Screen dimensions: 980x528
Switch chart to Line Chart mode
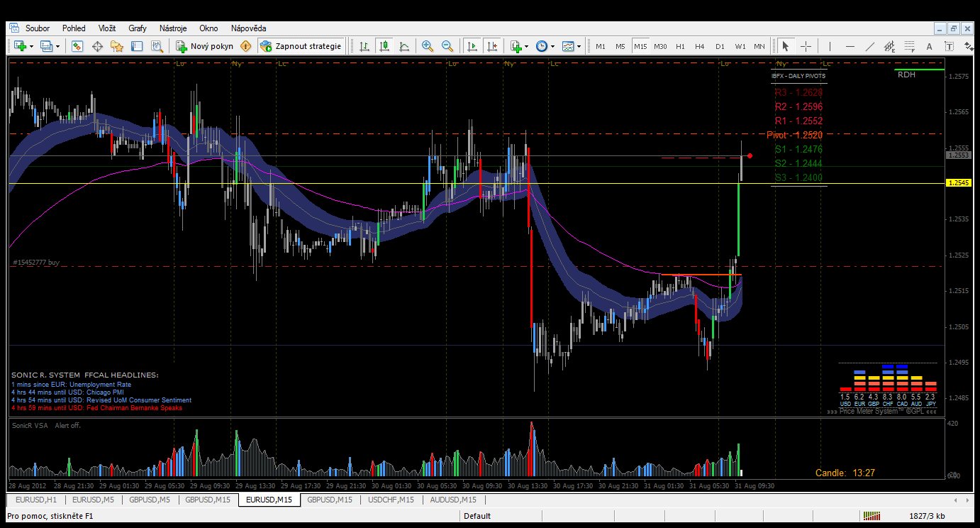[x=404, y=46]
